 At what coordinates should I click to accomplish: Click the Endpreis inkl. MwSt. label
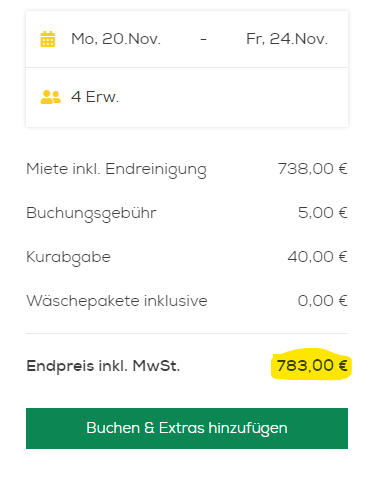point(103,366)
